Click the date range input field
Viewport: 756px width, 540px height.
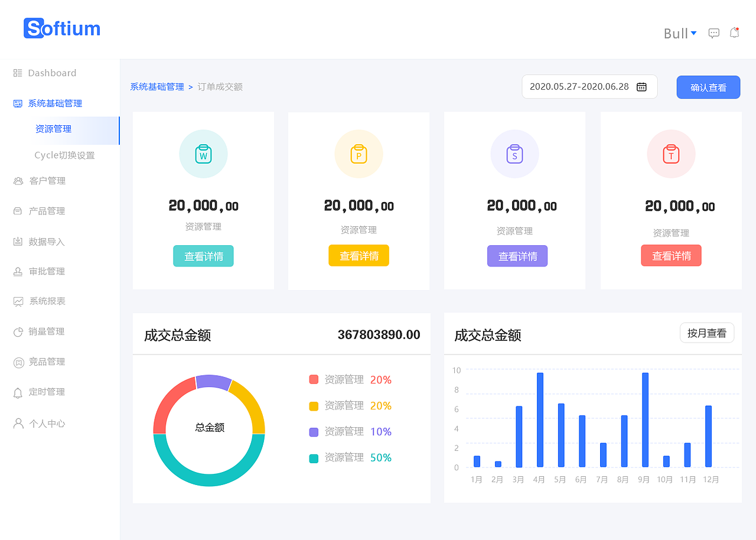click(589, 87)
